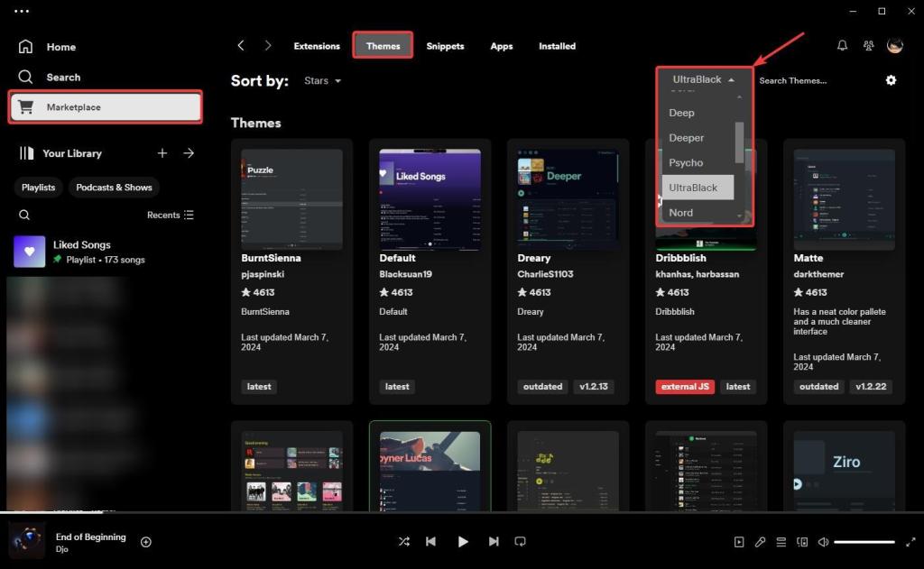Click the latest tag on BurntSienna
Viewport: 924px width, 569px height.
[259, 387]
